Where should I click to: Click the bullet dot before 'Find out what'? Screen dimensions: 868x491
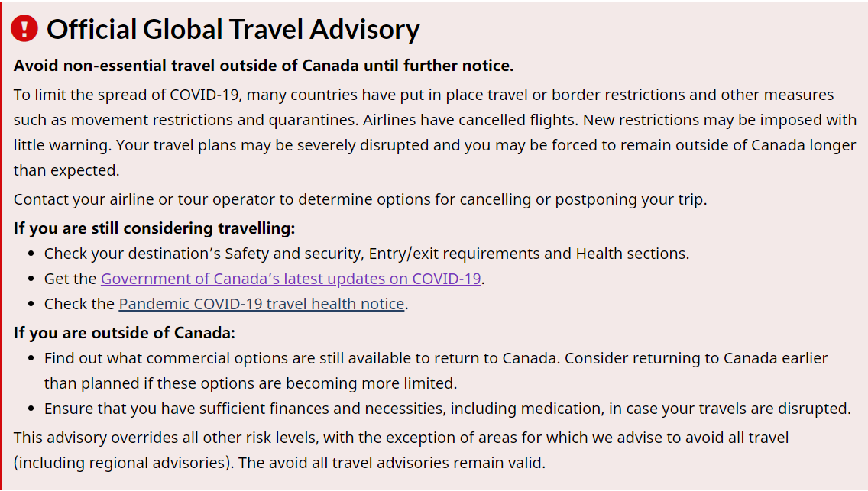[31, 359]
